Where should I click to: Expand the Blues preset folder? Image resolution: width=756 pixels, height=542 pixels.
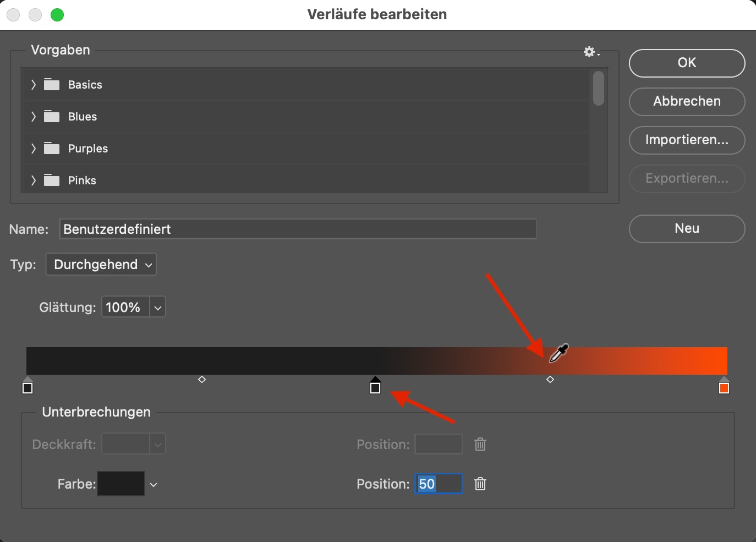tap(34, 116)
